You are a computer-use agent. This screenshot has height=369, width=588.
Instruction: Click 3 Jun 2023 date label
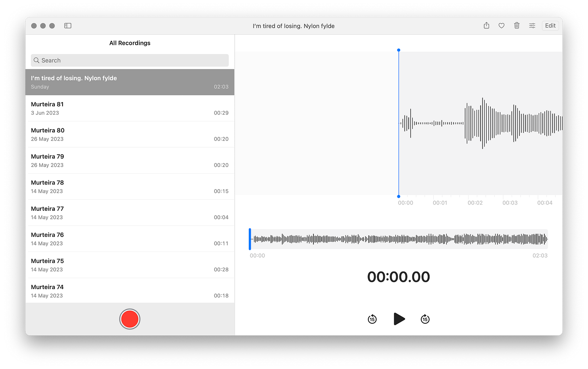[45, 113]
